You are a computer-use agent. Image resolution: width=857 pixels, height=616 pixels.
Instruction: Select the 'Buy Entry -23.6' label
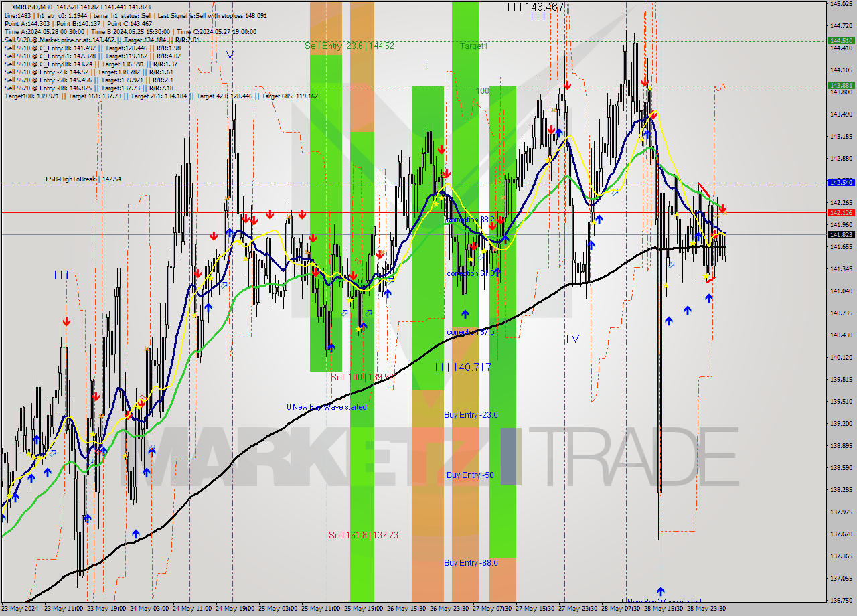tap(471, 415)
